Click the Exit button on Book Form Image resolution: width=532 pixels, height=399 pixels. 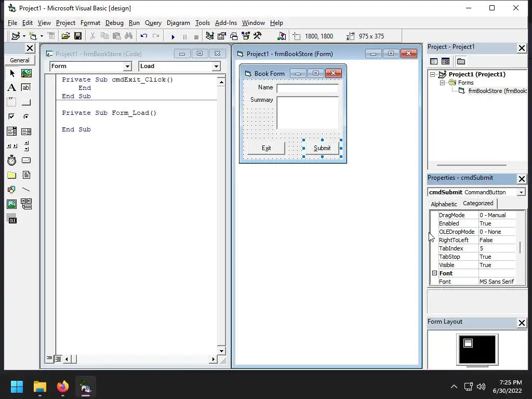tap(266, 148)
